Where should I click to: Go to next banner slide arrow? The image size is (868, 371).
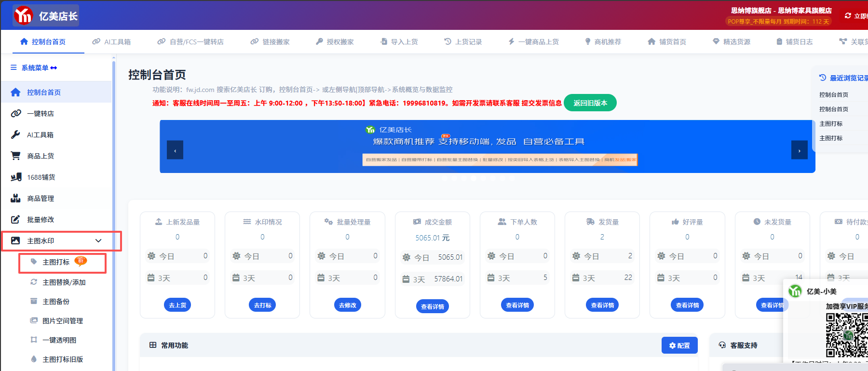point(799,150)
